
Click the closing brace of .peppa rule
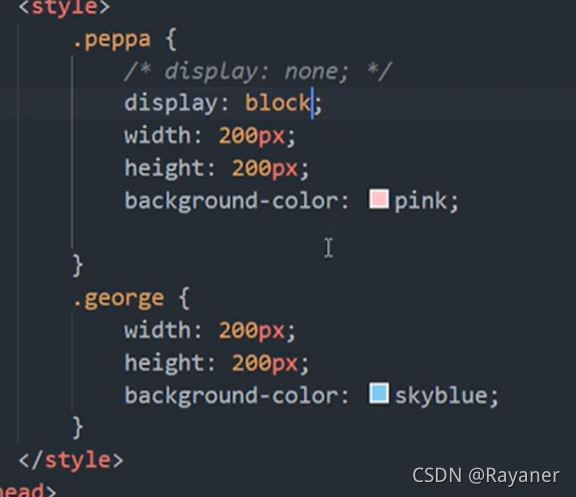(x=78, y=265)
